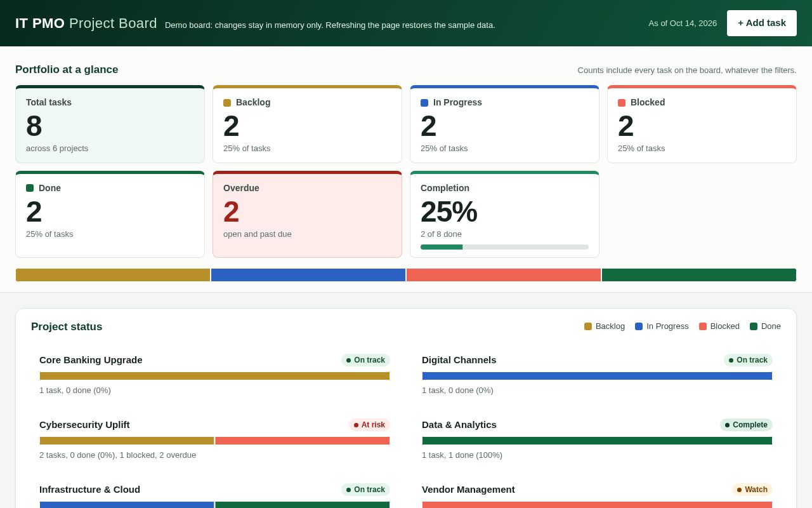Click the Completion "25%" figure

click(449, 212)
